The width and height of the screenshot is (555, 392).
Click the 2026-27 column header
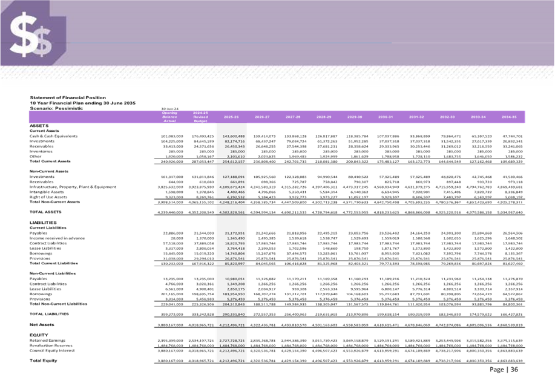click(x=262, y=117)
